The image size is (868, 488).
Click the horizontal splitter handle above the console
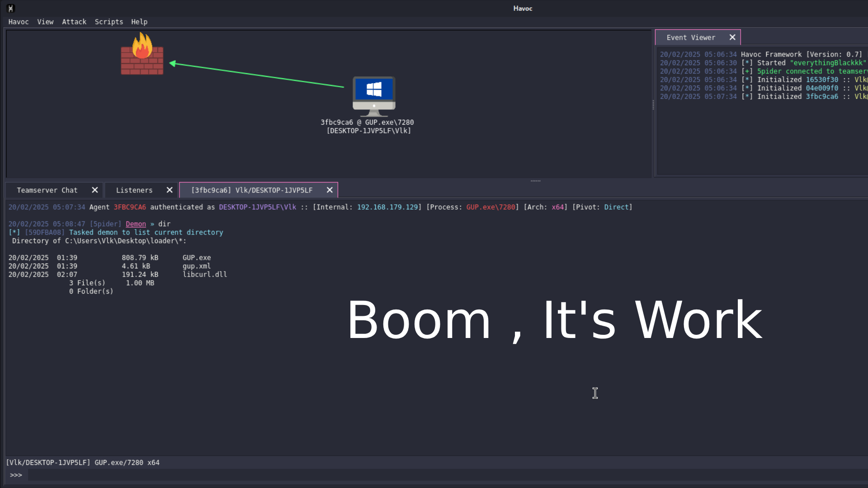tap(536, 181)
